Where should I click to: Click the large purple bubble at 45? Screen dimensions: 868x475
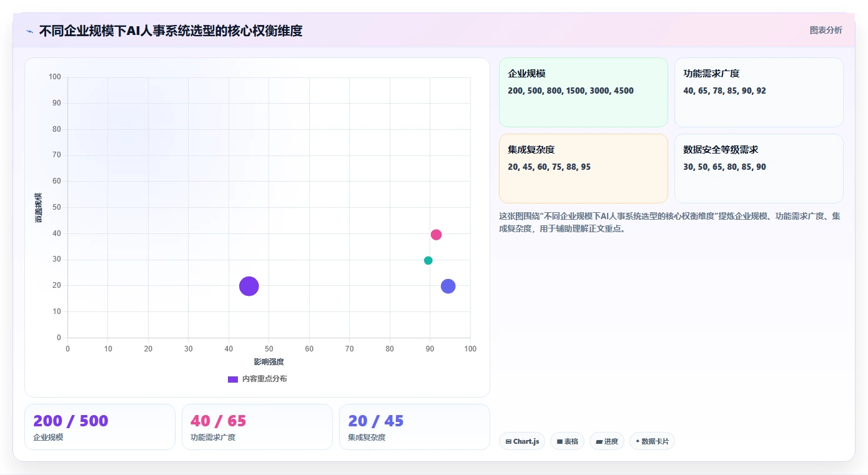point(249,286)
